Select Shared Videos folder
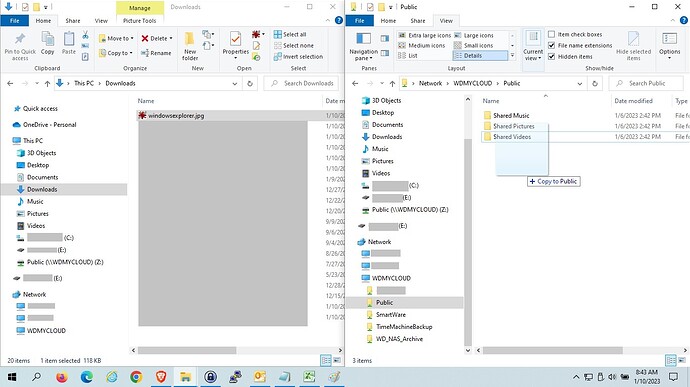Screen dimensions: 690x387 point(512,137)
